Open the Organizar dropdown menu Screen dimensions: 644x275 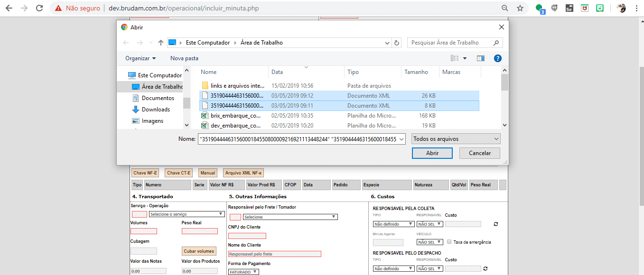[140, 58]
